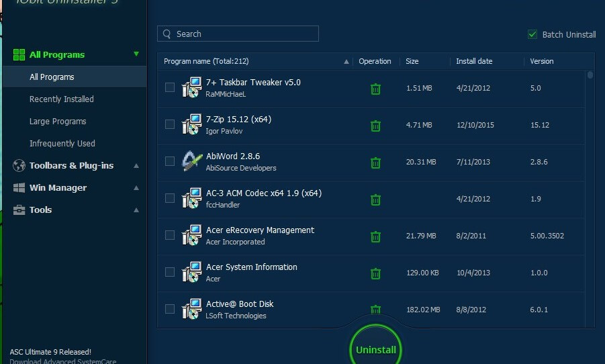
Task: Open the Win Manager section
Action: [58, 187]
